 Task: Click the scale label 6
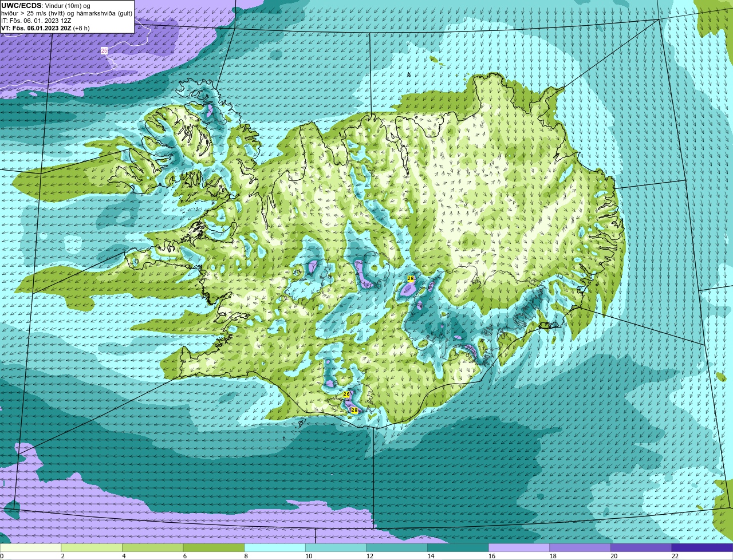pyautogui.click(x=185, y=556)
